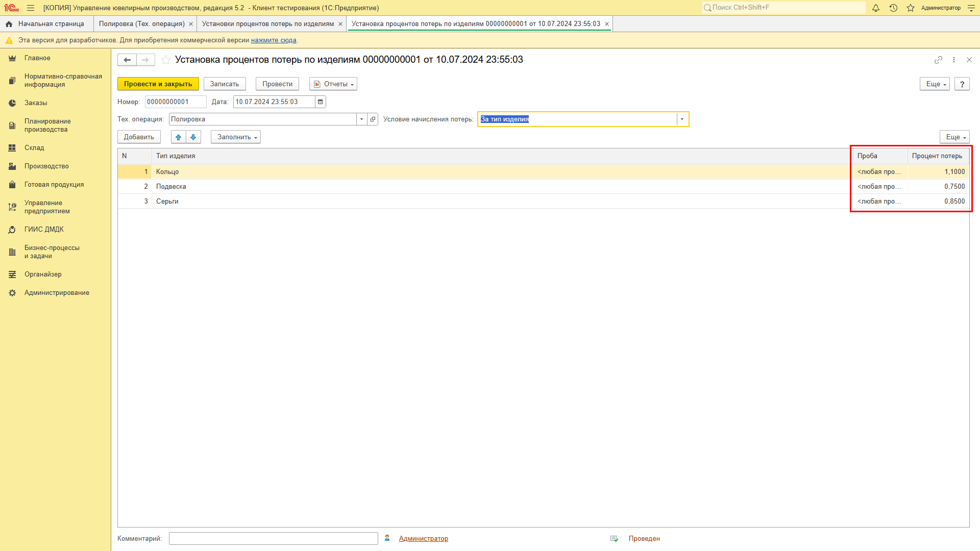Move row down with blue arrow

(x=193, y=137)
